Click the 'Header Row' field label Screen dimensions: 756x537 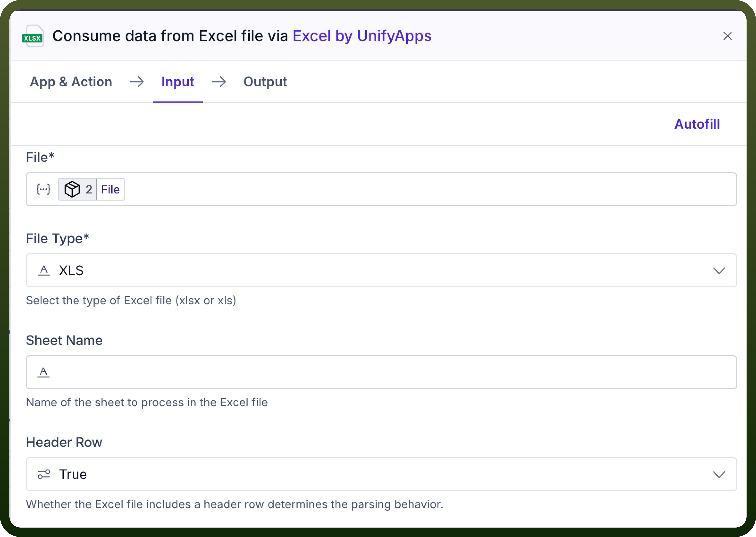point(64,442)
